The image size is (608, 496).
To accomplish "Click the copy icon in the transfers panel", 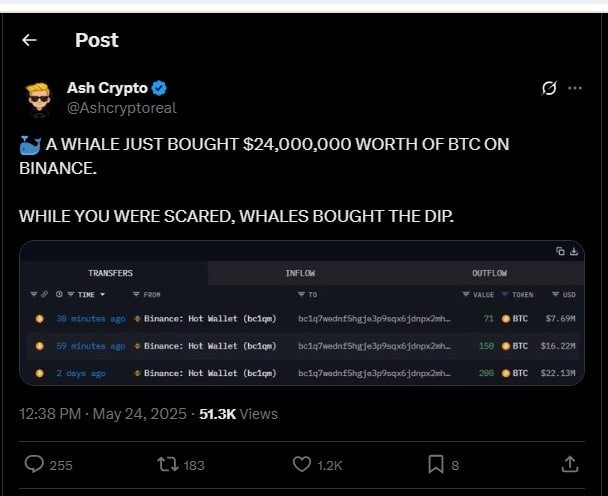I will click(560, 251).
